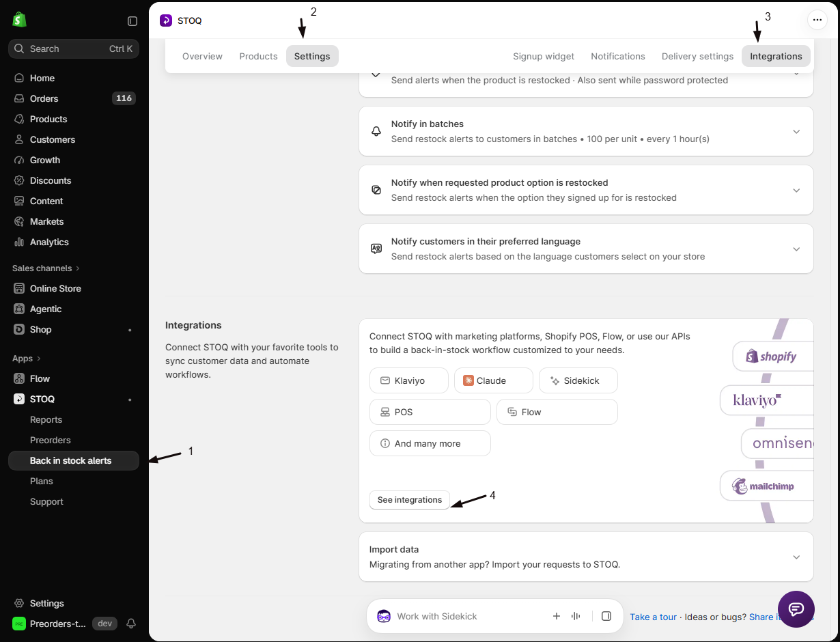Viewport: 840px width, 642px height.
Task: Toggle the sidebar collapse icon
Action: (x=132, y=21)
